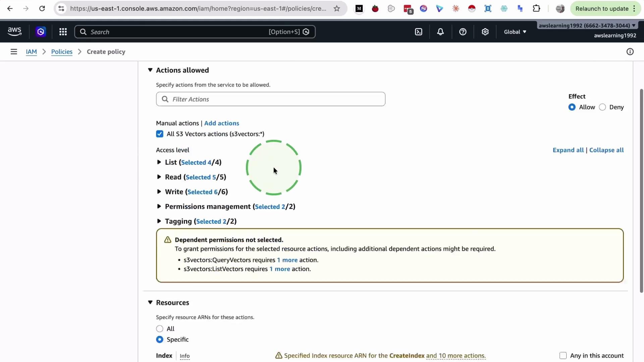
Task: Click the Add actions link
Action: coord(221,123)
